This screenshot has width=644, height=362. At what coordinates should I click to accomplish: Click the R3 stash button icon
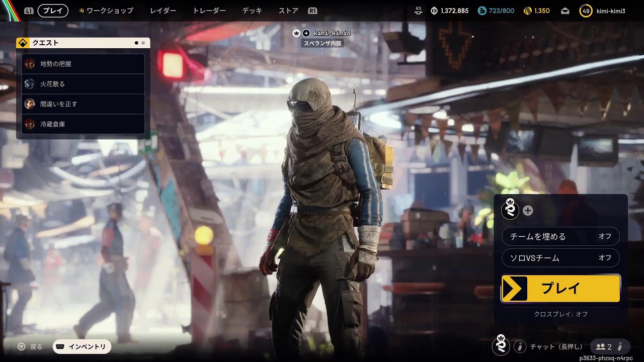[419, 11]
